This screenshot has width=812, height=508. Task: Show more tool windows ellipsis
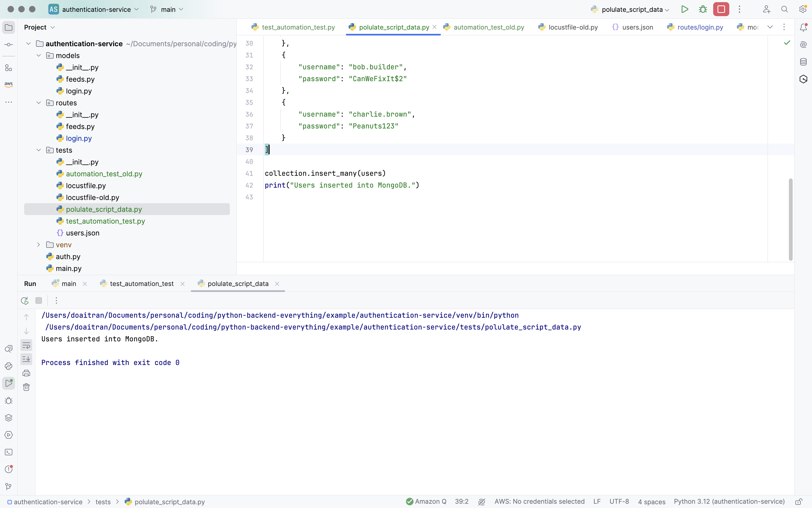click(x=9, y=102)
